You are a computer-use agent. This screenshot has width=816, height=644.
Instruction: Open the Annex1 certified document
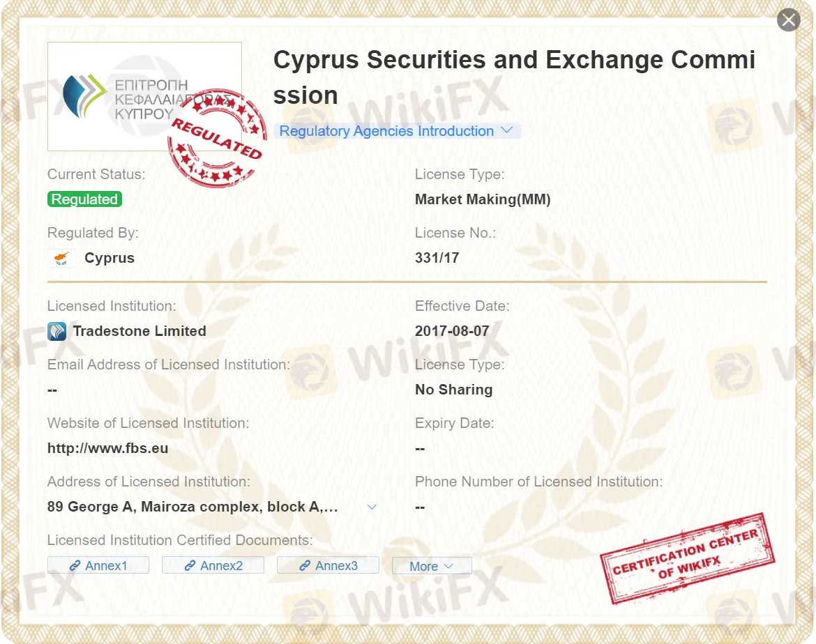98,565
